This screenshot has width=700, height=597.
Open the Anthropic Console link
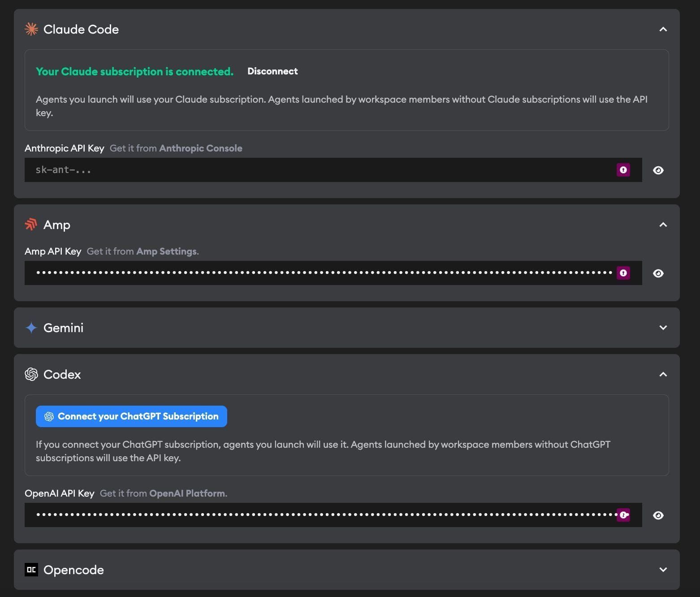coord(200,148)
